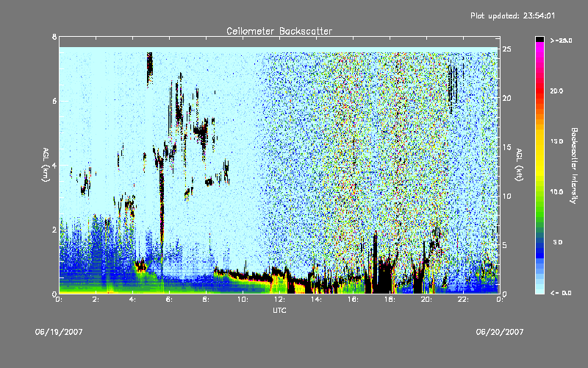Click the '6:' hour tick on the UTC axis
The height and width of the screenshot is (368, 588).
point(170,300)
